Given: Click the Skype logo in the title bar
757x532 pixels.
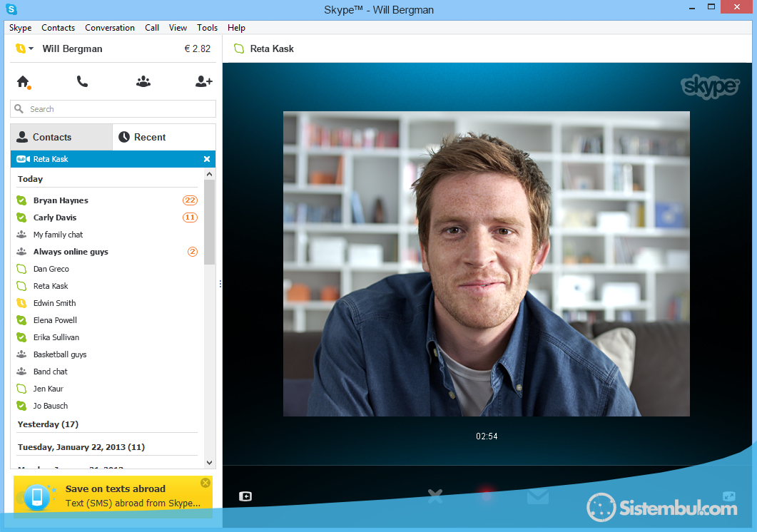Looking at the screenshot, I should (11, 9).
